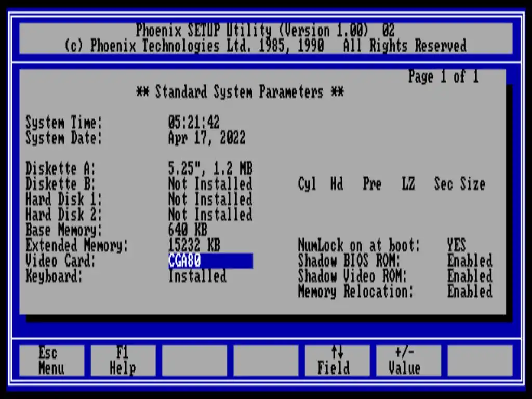The width and height of the screenshot is (532, 399).
Task: Select Hard Disk 1 Not Installed value
Action: tap(210, 199)
